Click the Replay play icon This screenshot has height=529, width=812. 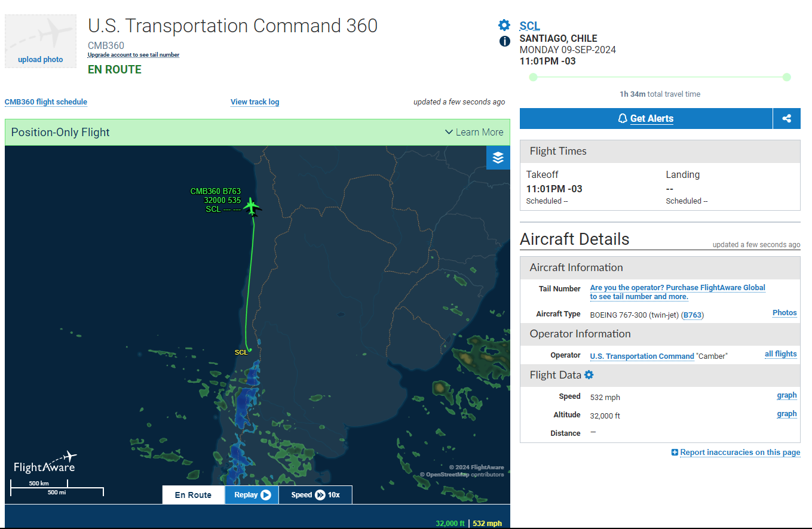[x=266, y=495]
